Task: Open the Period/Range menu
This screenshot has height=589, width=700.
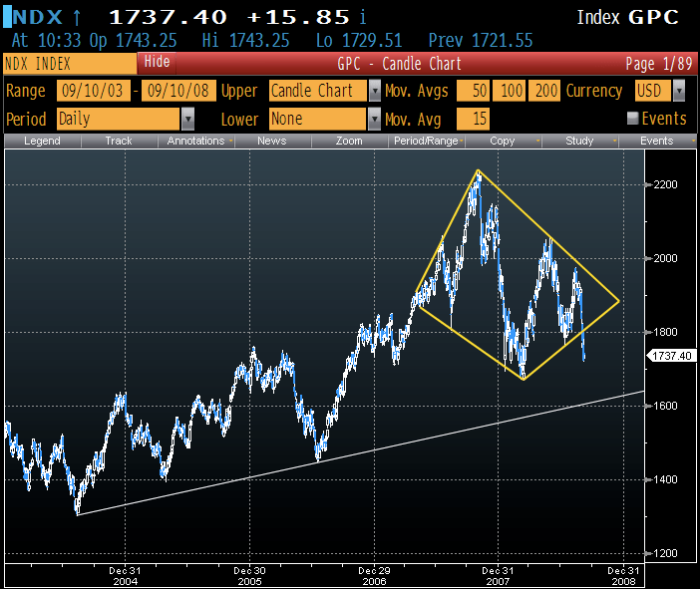Action: coord(427,141)
